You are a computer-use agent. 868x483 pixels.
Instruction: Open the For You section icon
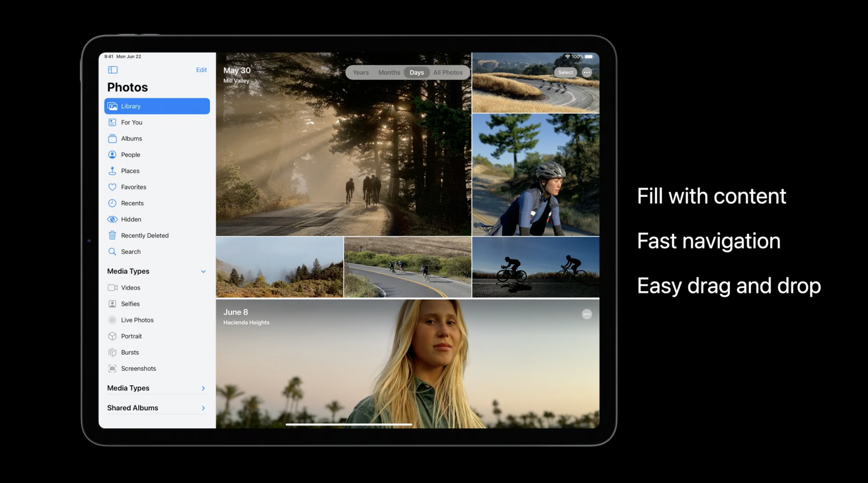pyautogui.click(x=112, y=122)
